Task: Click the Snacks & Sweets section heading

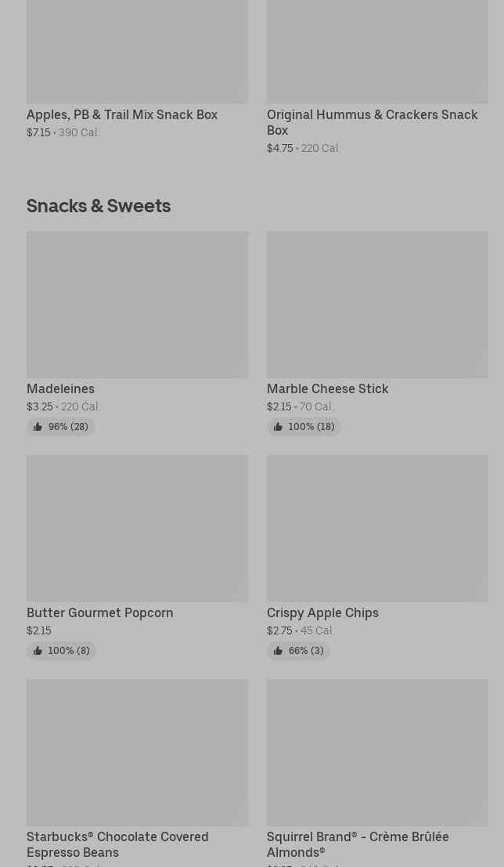Action: point(99,205)
